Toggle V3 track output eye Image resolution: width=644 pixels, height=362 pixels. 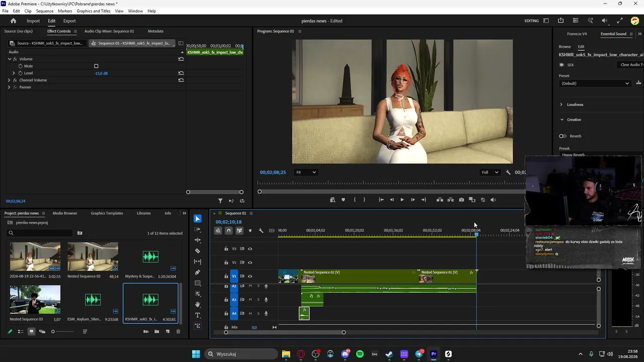pos(250,249)
